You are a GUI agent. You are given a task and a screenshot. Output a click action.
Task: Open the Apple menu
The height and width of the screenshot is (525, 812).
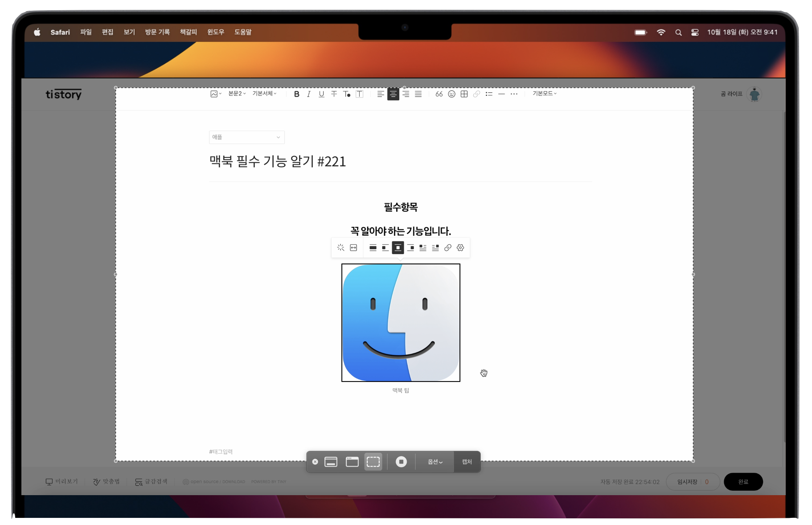pos(37,32)
